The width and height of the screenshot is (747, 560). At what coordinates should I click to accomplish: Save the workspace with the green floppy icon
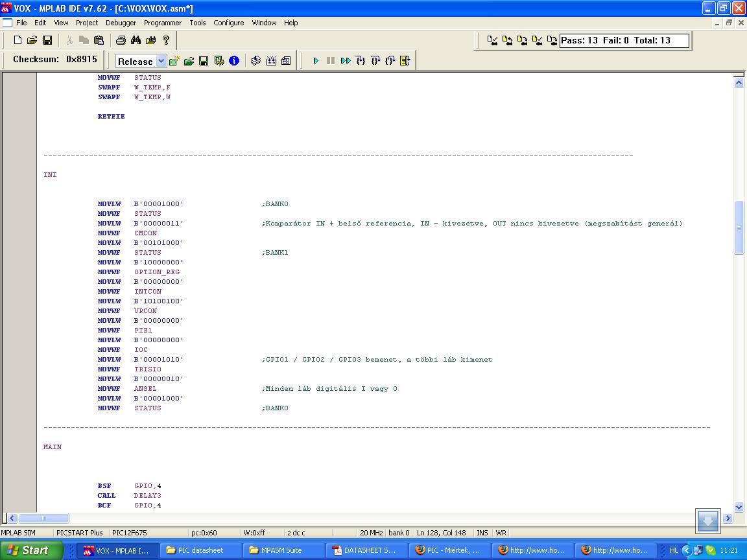click(204, 60)
